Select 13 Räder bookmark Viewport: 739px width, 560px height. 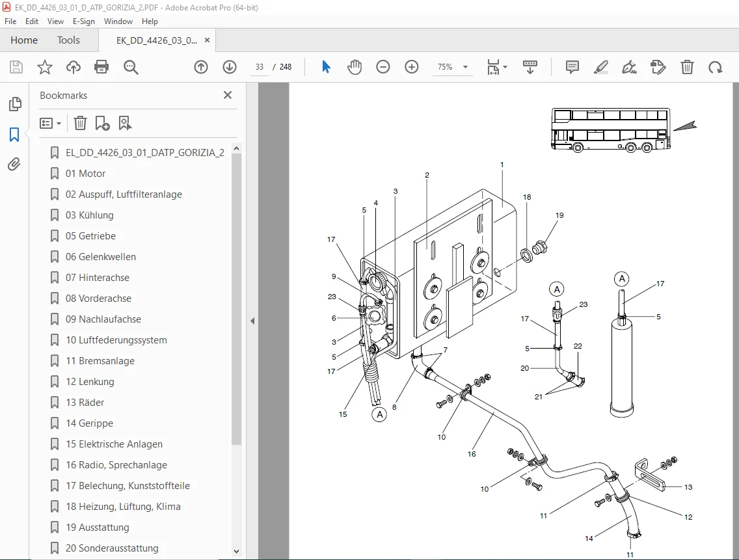point(85,403)
